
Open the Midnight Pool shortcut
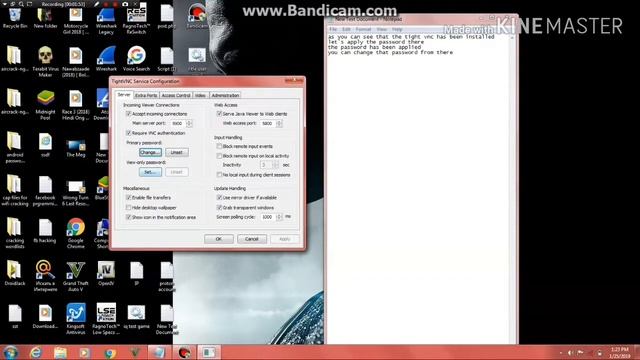point(45,104)
